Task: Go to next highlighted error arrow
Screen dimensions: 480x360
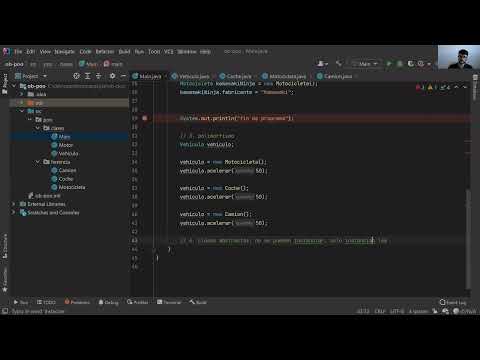Action: (x=465, y=87)
